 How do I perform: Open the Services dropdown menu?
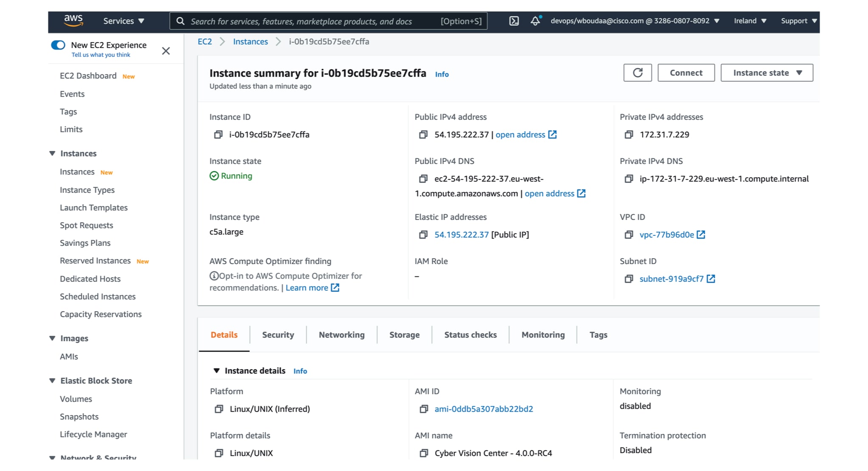124,21
